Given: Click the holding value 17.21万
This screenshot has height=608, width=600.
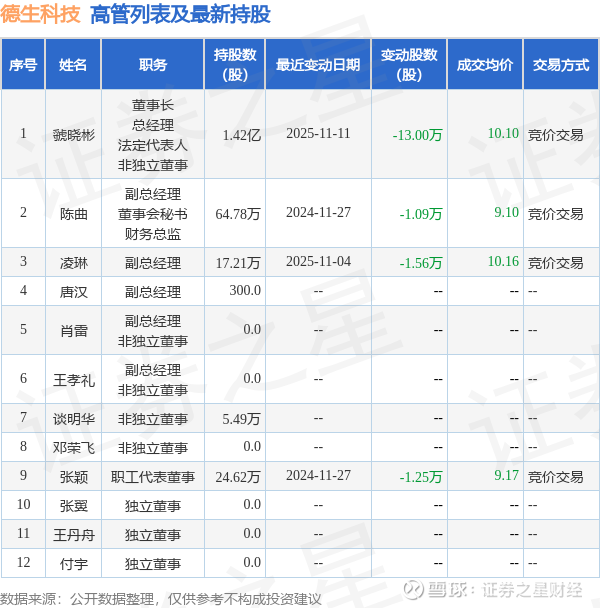Looking at the screenshot, I should pyautogui.click(x=238, y=263).
